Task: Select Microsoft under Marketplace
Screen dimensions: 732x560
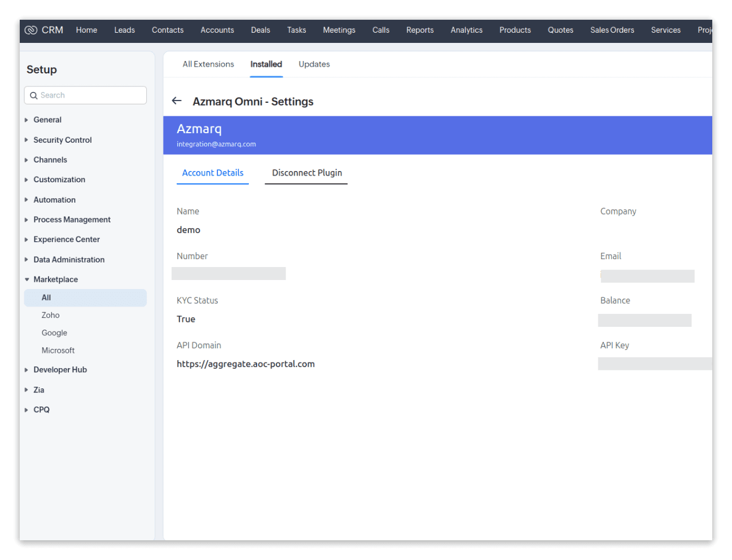Action: [x=58, y=351]
